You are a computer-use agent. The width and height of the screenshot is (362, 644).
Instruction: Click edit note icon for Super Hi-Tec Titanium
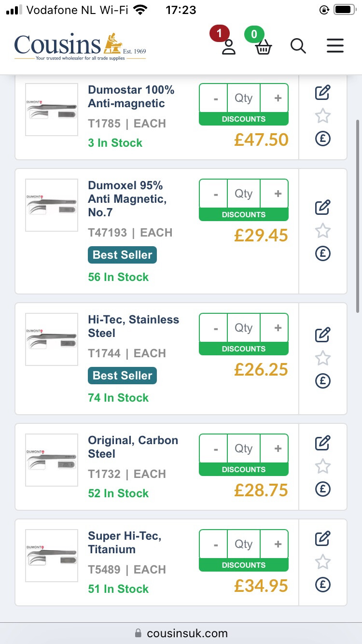click(x=322, y=538)
